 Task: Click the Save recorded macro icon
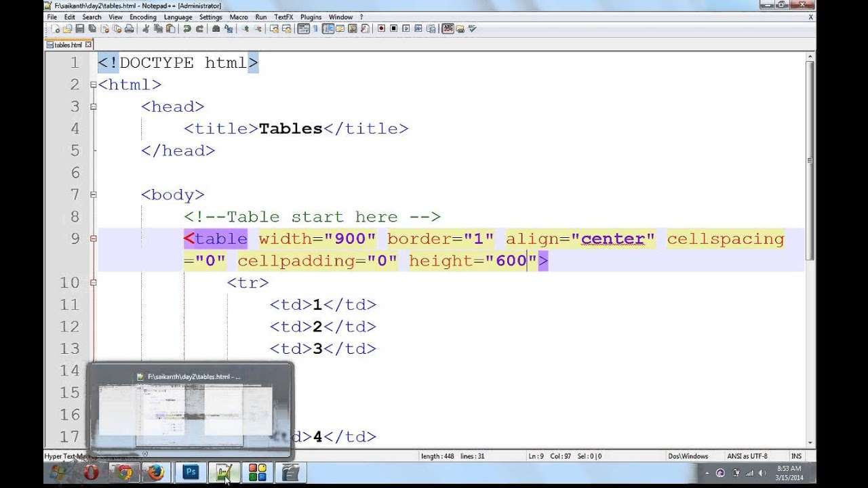(431, 28)
